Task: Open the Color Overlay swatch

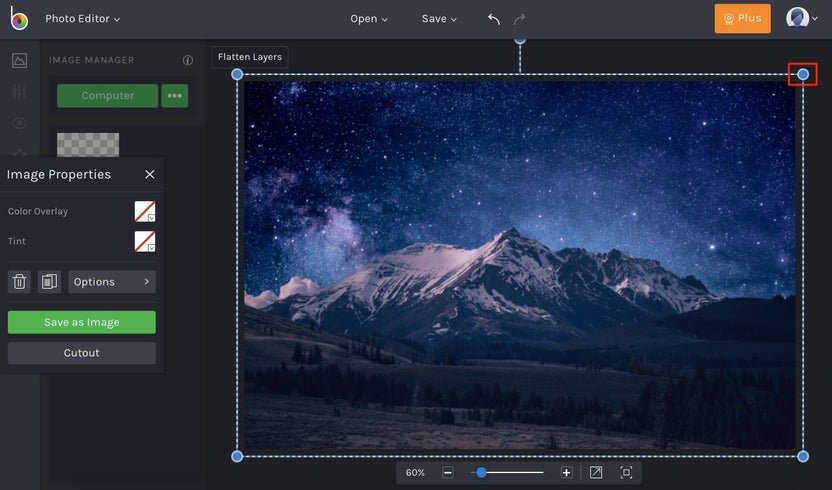Action: point(145,211)
